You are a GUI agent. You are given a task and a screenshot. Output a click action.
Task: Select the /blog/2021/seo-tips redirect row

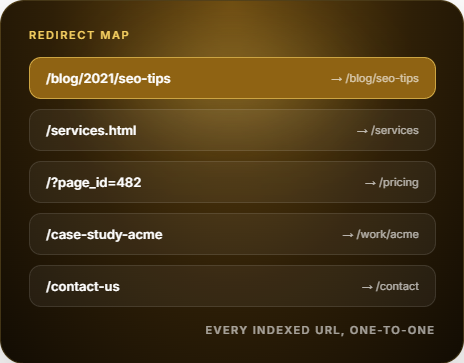pos(232,78)
